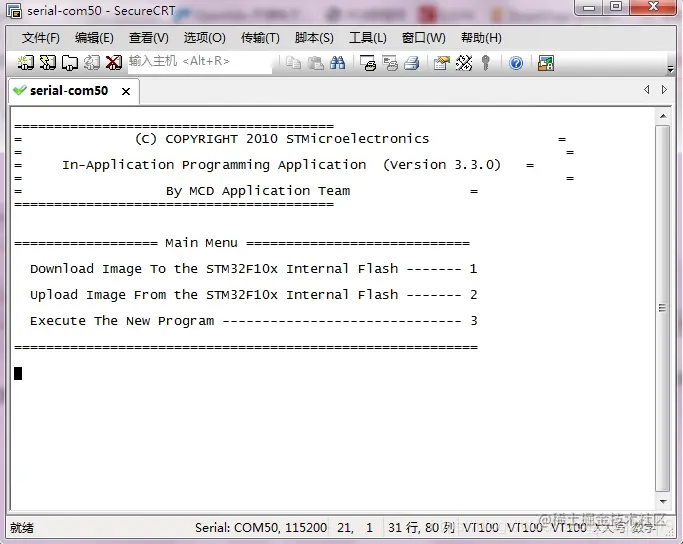Image resolution: width=683 pixels, height=544 pixels.
Task: Click the Print Selection toolbar icon
Action: pyautogui.click(x=390, y=63)
